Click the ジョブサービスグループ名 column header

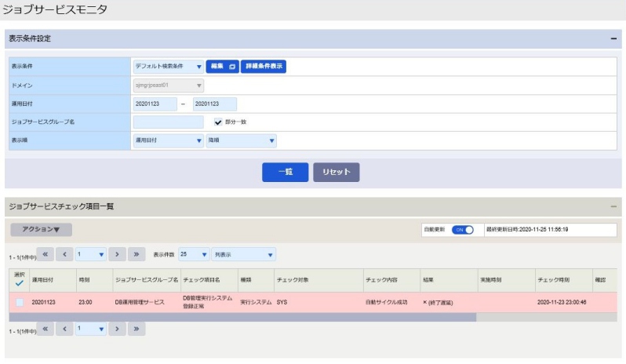[x=147, y=280]
